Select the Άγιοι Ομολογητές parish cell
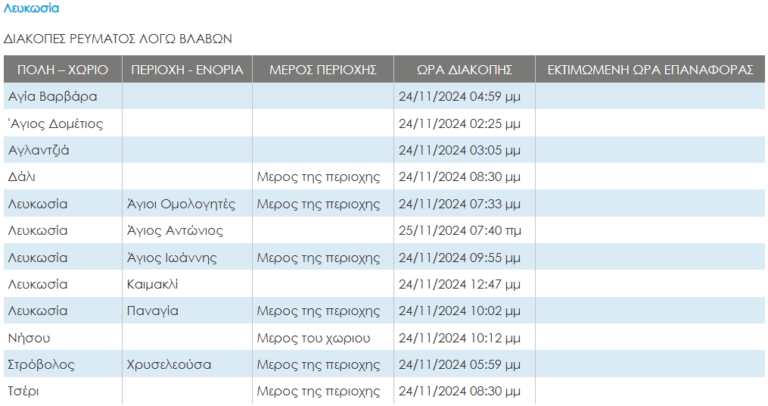Screen dimensions: 768x406 click(181, 204)
